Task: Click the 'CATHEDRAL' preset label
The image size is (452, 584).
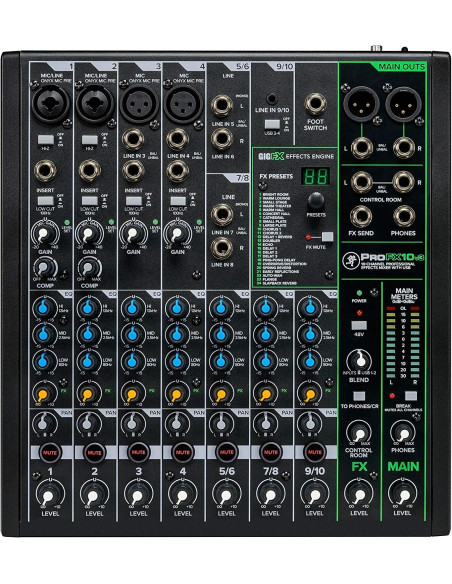Action: tap(273, 218)
